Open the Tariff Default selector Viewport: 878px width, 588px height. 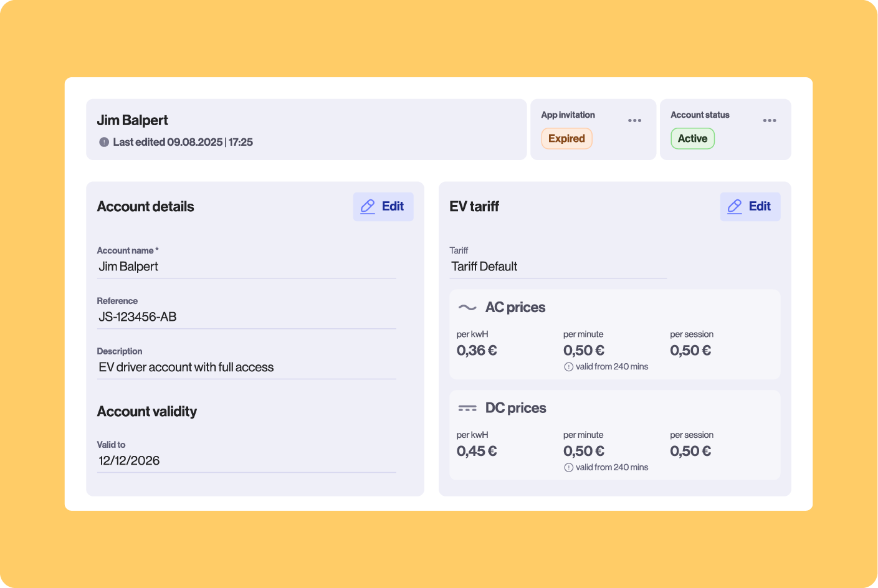coord(558,267)
